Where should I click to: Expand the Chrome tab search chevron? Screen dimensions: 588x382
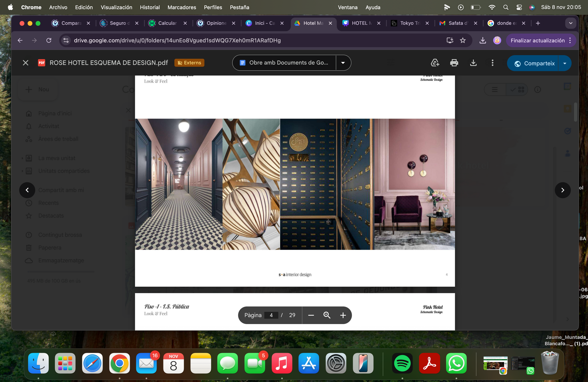tap(571, 23)
